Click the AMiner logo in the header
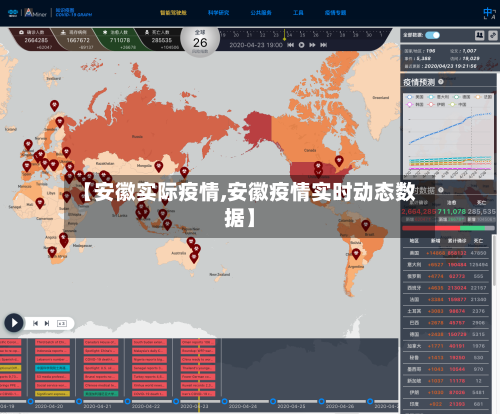Image resolution: width=500 pixels, height=414 pixels. [x=36, y=13]
